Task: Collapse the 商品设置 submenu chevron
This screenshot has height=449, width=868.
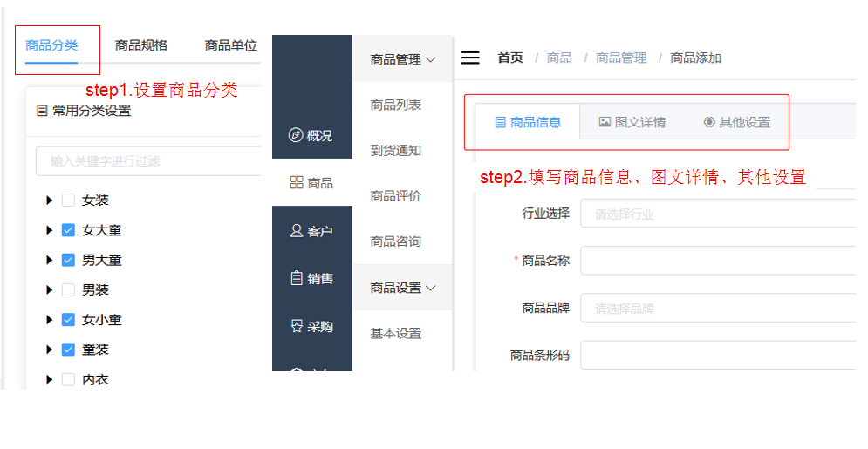Action: [431, 288]
